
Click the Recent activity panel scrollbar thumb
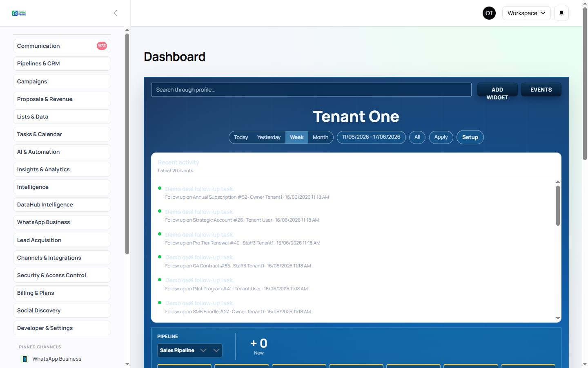pyautogui.click(x=558, y=205)
